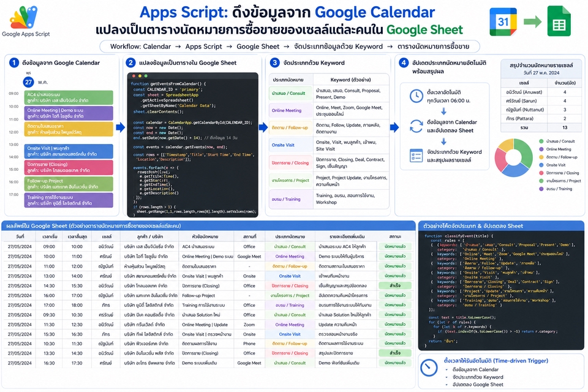This screenshot has width=588, height=392.
Task: Click the function getEventsFromCalendar() code line
Action: [x=168, y=84]
